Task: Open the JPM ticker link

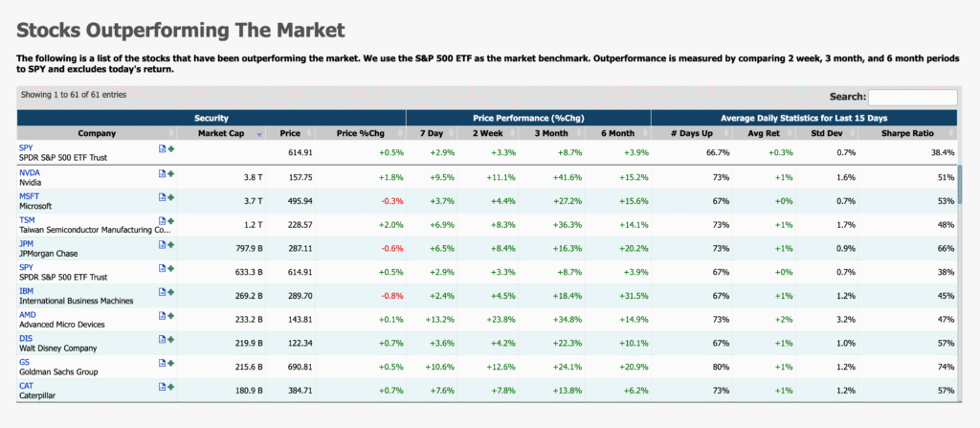Action: click(x=26, y=243)
